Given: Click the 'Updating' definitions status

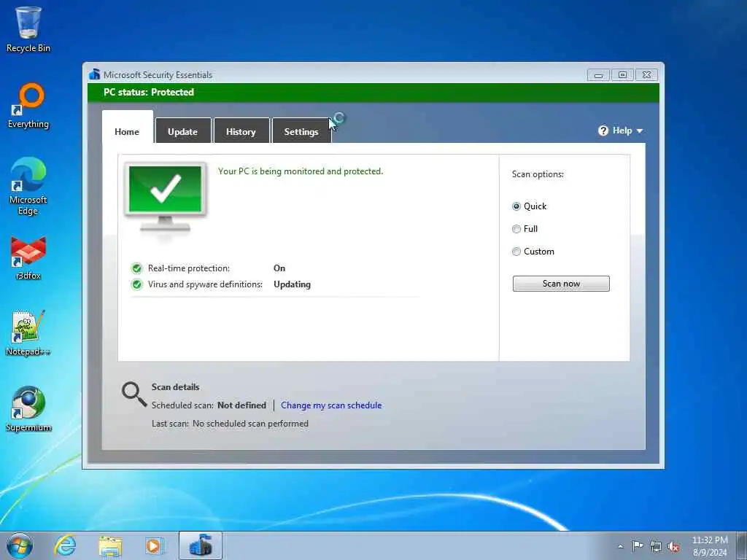Looking at the screenshot, I should (x=292, y=284).
